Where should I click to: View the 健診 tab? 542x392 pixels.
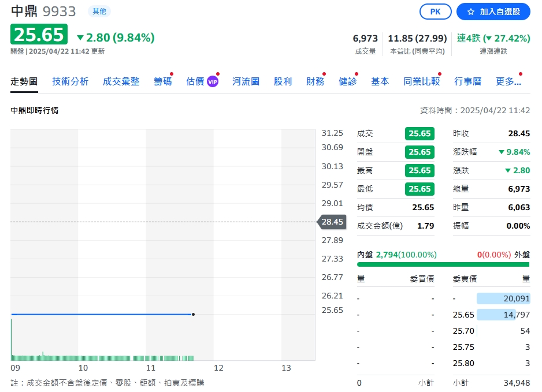(x=347, y=81)
